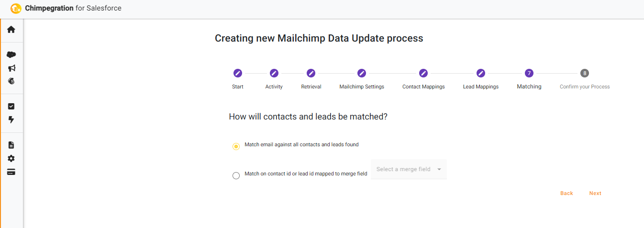644x228 pixels.
Task: Open the lightning bolt icon in sidebar
Action: tap(11, 119)
